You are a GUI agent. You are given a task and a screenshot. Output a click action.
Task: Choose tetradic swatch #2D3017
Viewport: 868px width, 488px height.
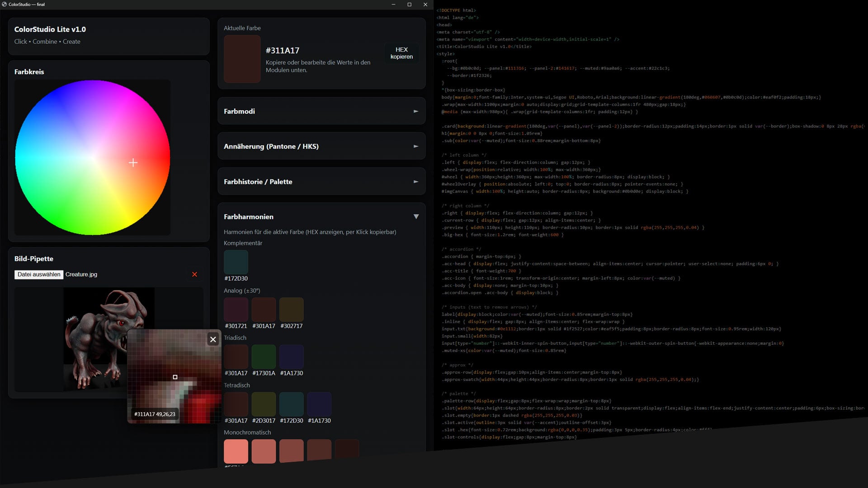tap(264, 404)
